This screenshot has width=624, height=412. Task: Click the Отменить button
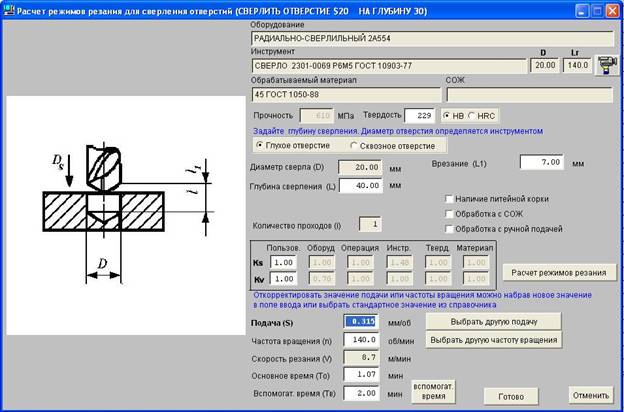[590, 394]
